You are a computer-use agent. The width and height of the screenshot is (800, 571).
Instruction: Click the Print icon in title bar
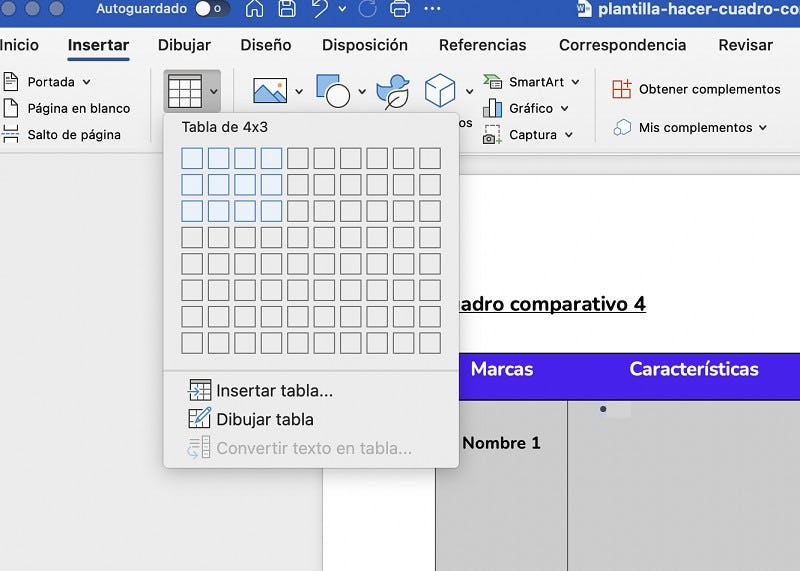[x=398, y=10]
